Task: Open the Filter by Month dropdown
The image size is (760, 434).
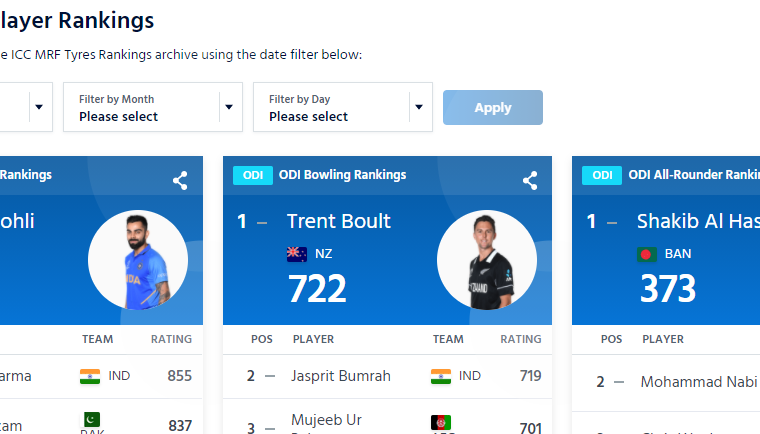Action: [x=153, y=107]
